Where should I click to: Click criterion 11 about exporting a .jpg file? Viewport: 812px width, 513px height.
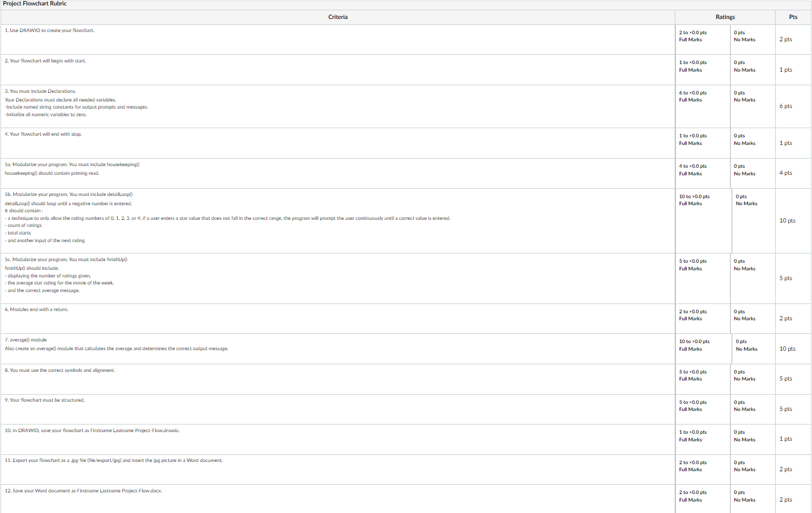pos(114,460)
